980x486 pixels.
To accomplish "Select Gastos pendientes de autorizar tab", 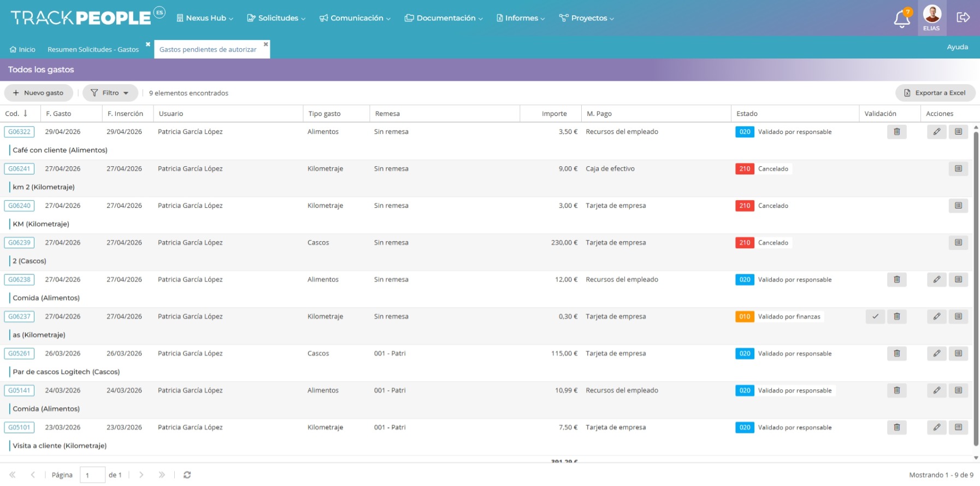I will click(x=208, y=49).
